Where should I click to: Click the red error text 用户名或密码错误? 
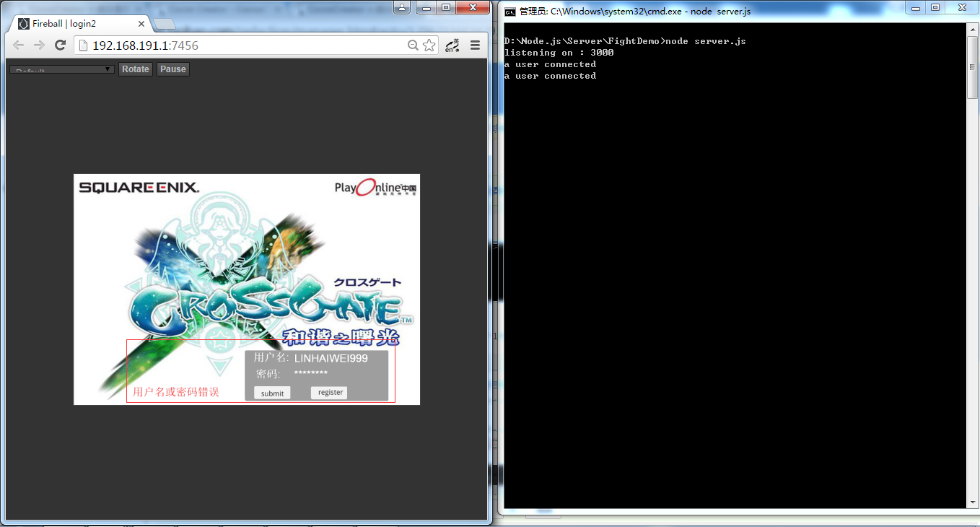[x=176, y=393]
